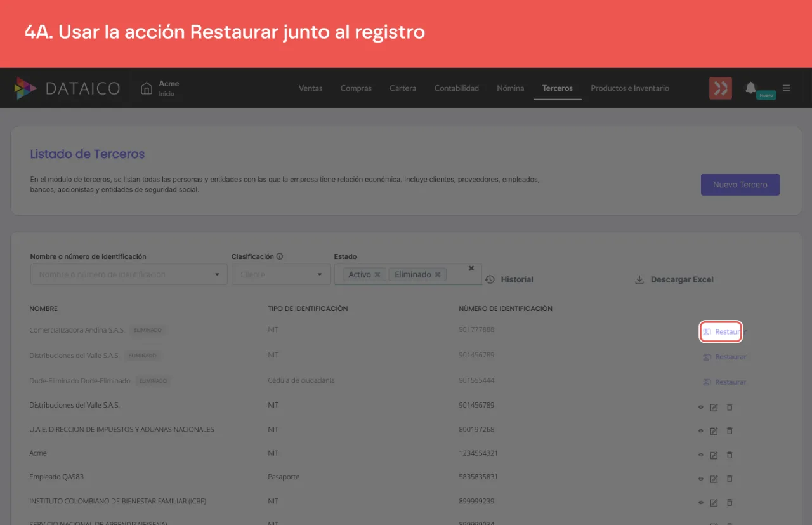Open the hamburger menu in the header
The height and width of the screenshot is (525, 812).
click(787, 88)
